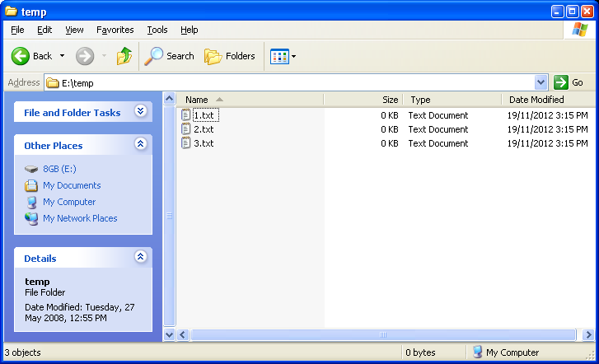This screenshot has height=364, width=599.
Task: Click the horizontal scrollbar right arrow
Action: click(x=588, y=335)
